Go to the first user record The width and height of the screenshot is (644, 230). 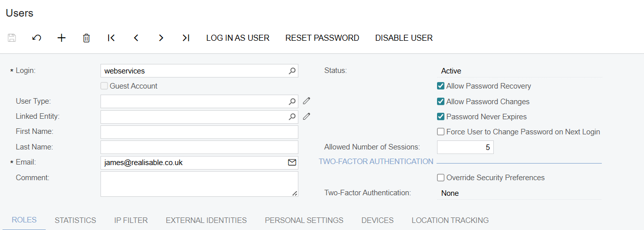[111, 38]
